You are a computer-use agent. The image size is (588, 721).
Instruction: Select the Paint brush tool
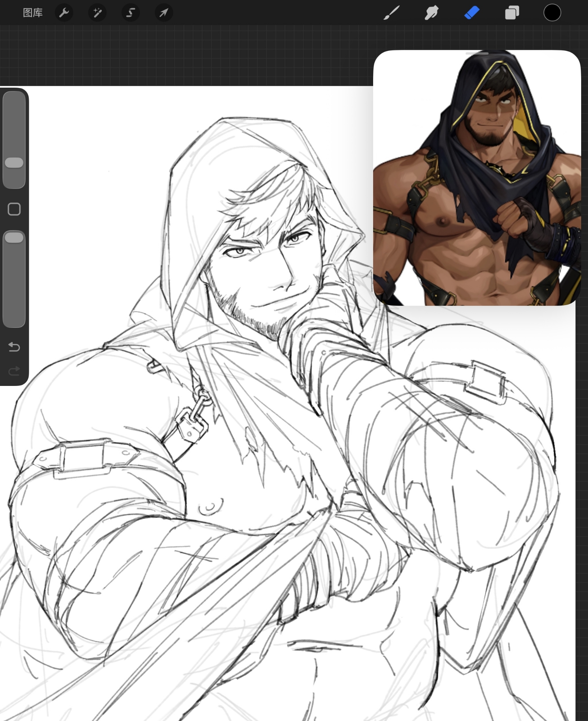tap(392, 13)
